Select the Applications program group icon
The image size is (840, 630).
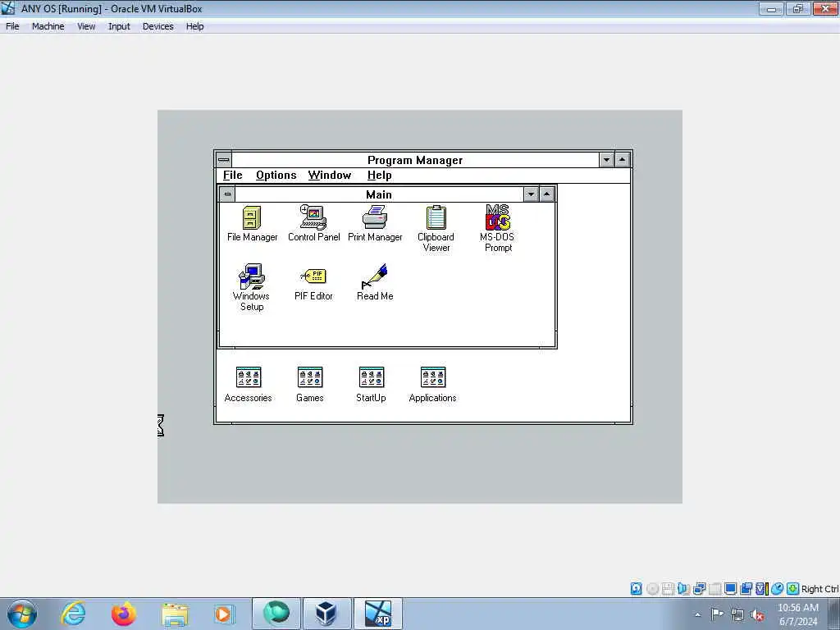click(x=433, y=385)
